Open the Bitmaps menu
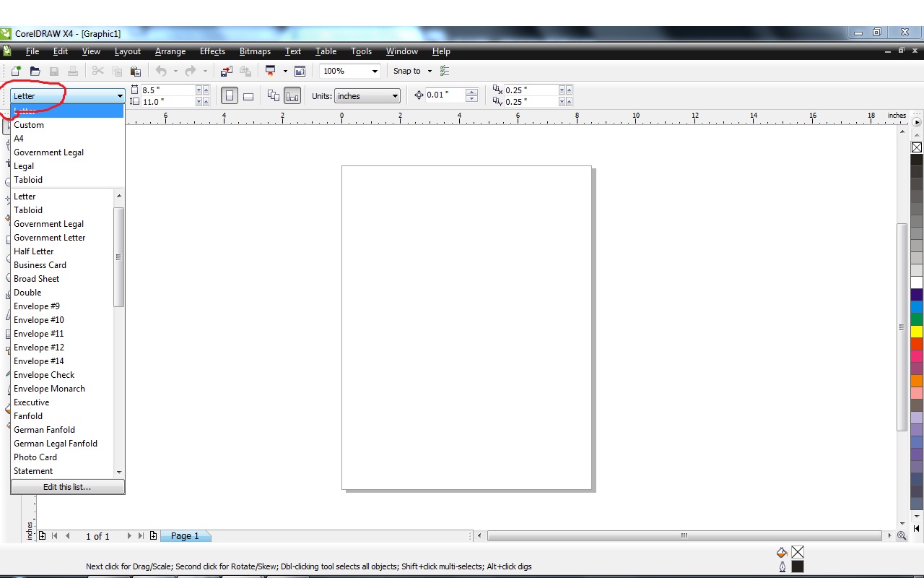The width and height of the screenshot is (924, 578). click(x=255, y=51)
